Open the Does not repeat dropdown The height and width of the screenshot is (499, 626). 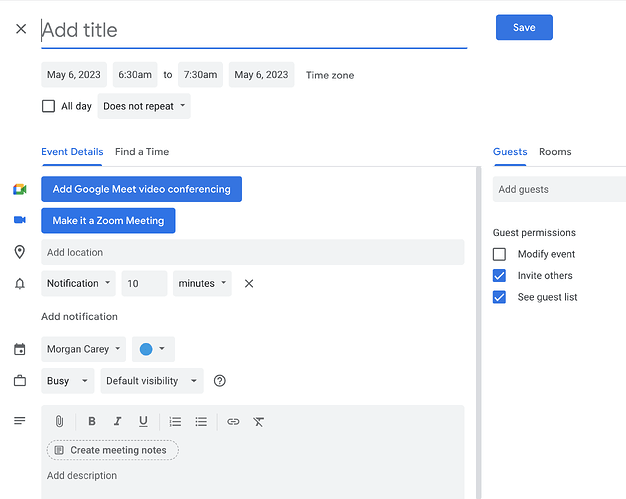click(x=144, y=106)
